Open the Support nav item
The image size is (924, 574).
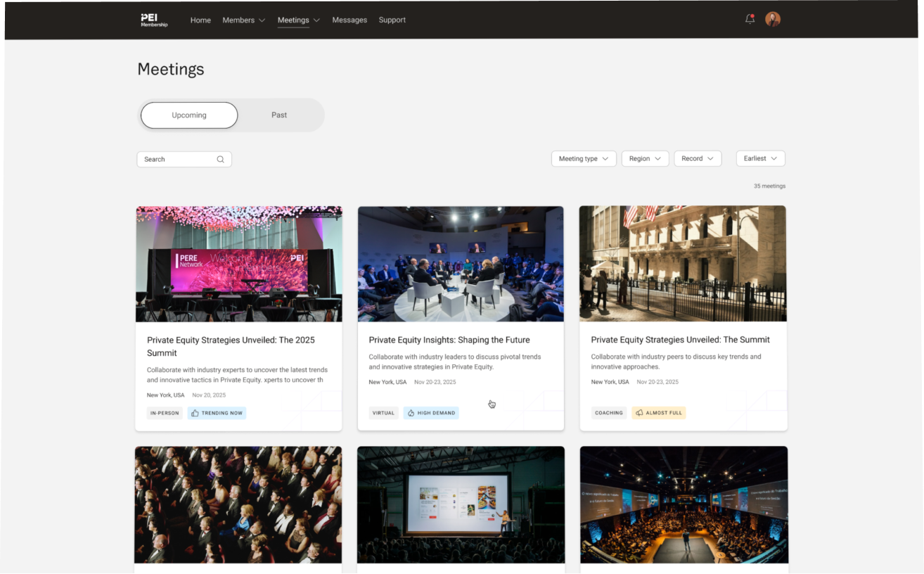pos(392,20)
